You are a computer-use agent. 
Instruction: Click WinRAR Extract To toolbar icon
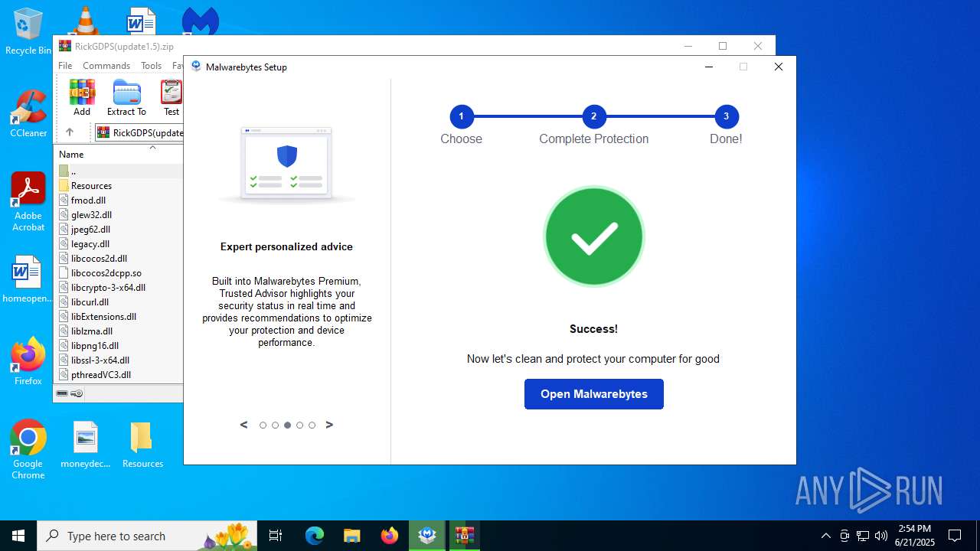[x=126, y=98]
